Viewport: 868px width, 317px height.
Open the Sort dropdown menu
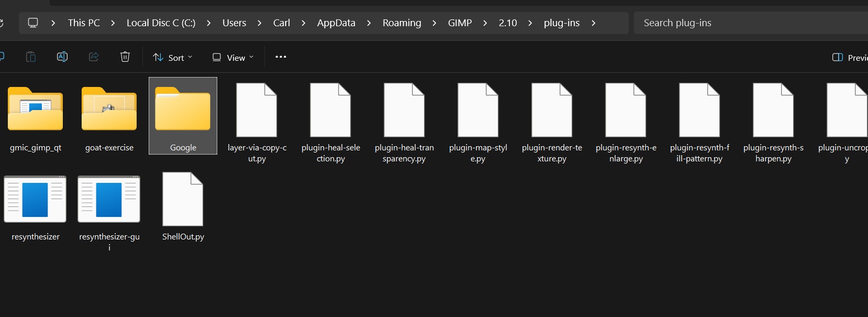(173, 58)
